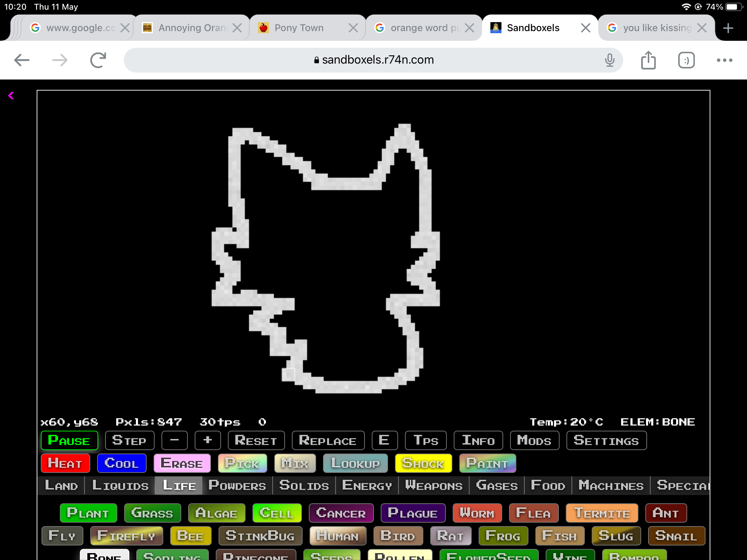This screenshot has height=560, width=747.
Task: Open the Settings panel
Action: (x=606, y=440)
